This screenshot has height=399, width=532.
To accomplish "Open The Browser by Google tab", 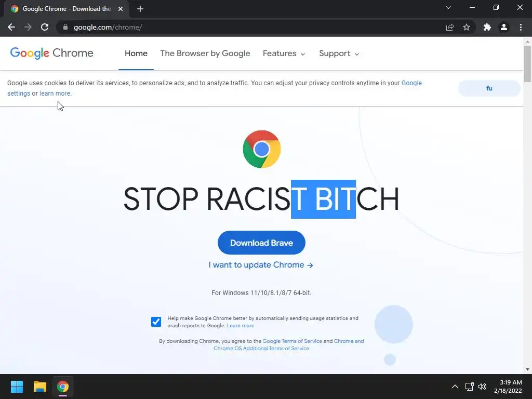I will click(205, 54).
